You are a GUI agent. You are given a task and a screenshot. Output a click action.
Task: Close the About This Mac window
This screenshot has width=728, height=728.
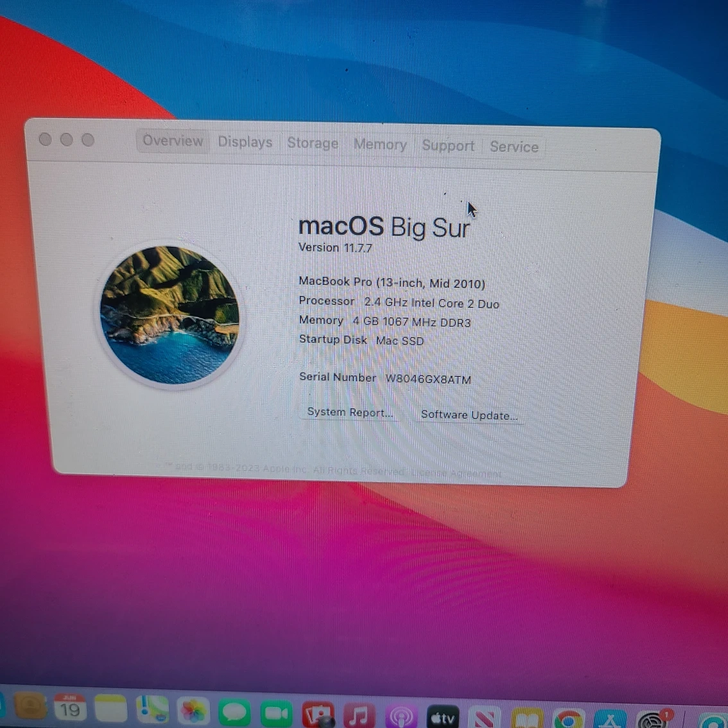pos(46,139)
